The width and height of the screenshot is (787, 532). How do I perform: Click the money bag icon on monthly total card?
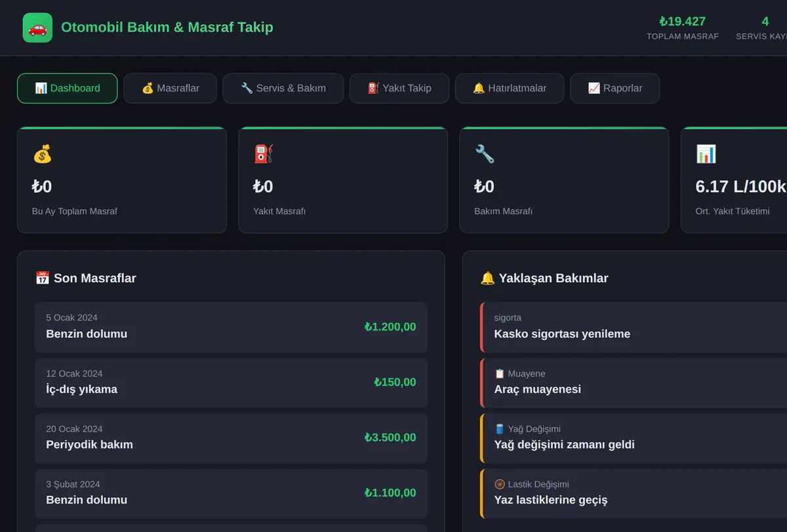tap(42, 154)
